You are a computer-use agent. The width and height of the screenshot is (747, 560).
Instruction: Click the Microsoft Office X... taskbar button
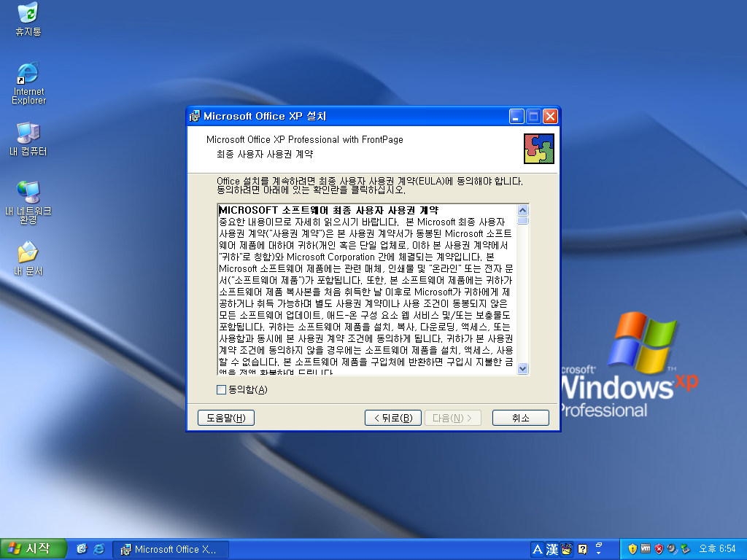pos(171,550)
